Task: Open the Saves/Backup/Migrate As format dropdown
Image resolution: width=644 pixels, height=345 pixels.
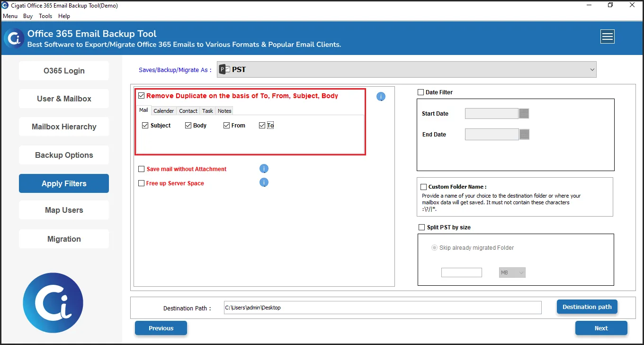Action: (406, 69)
